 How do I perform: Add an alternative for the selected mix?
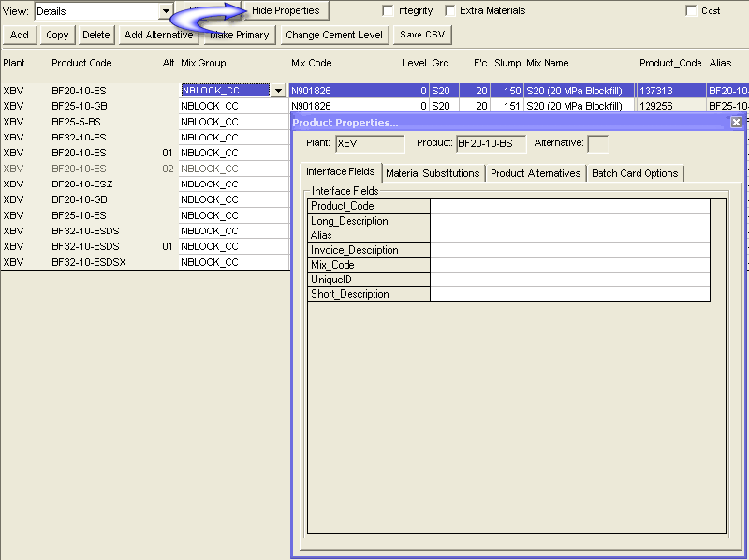point(157,35)
